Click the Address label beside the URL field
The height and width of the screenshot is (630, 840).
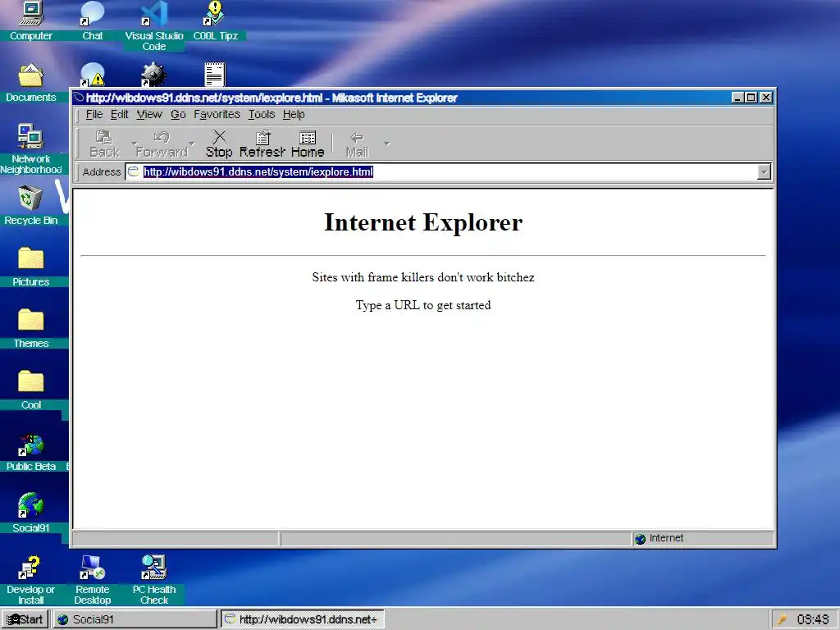[101, 172]
